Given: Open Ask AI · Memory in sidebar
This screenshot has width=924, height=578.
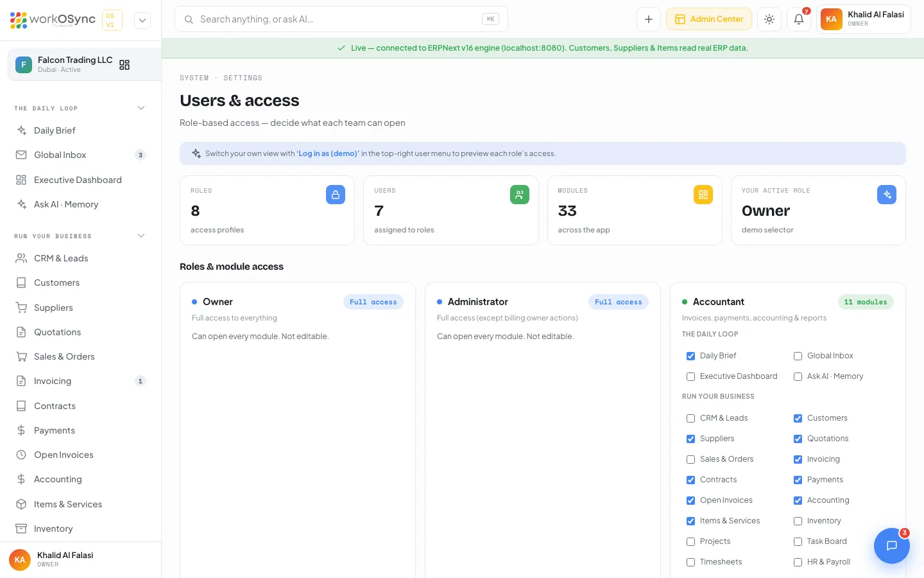Looking at the screenshot, I should tap(81, 204).
